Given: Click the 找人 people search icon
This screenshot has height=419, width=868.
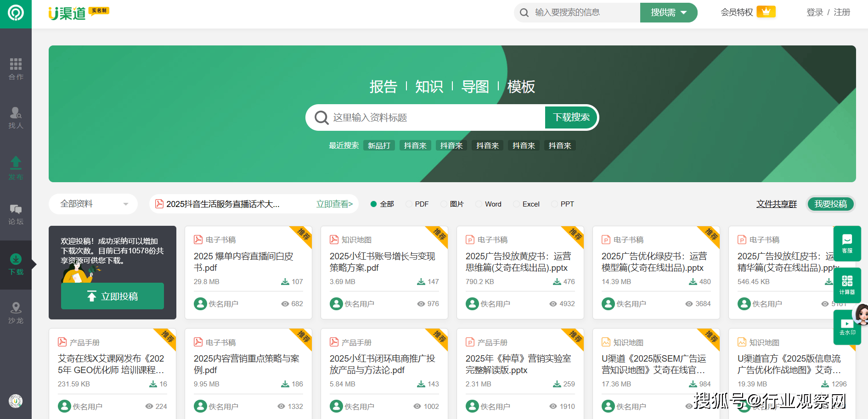Looking at the screenshot, I should click(16, 113).
